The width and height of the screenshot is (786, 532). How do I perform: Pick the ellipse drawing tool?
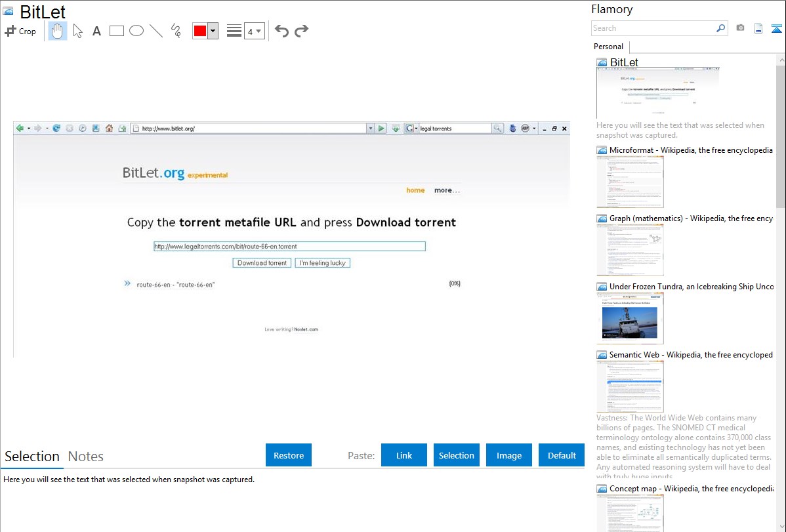[x=136, y=31]
